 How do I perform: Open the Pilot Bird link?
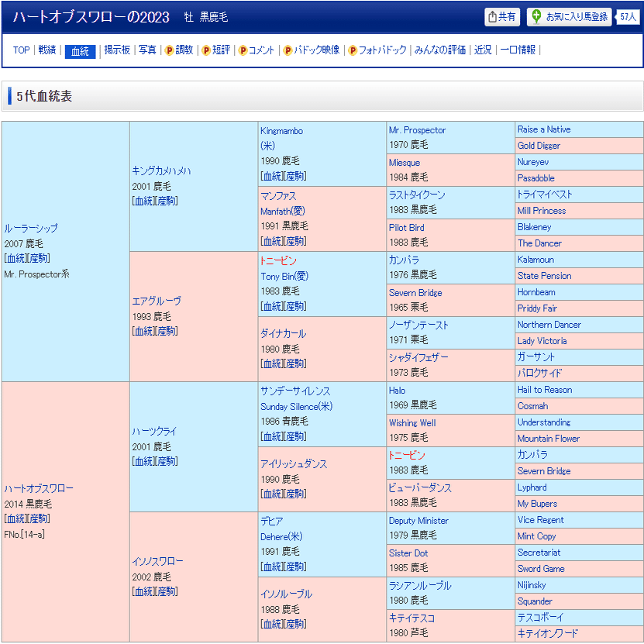(407, 228)
